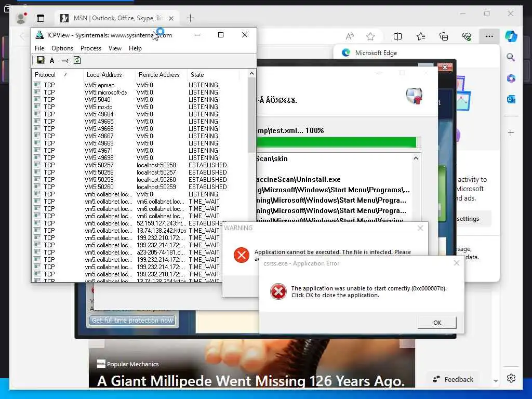The image size is (532, 399).
Task: Click the red close button of fake scanner window
Action: [x=445, y=67]
